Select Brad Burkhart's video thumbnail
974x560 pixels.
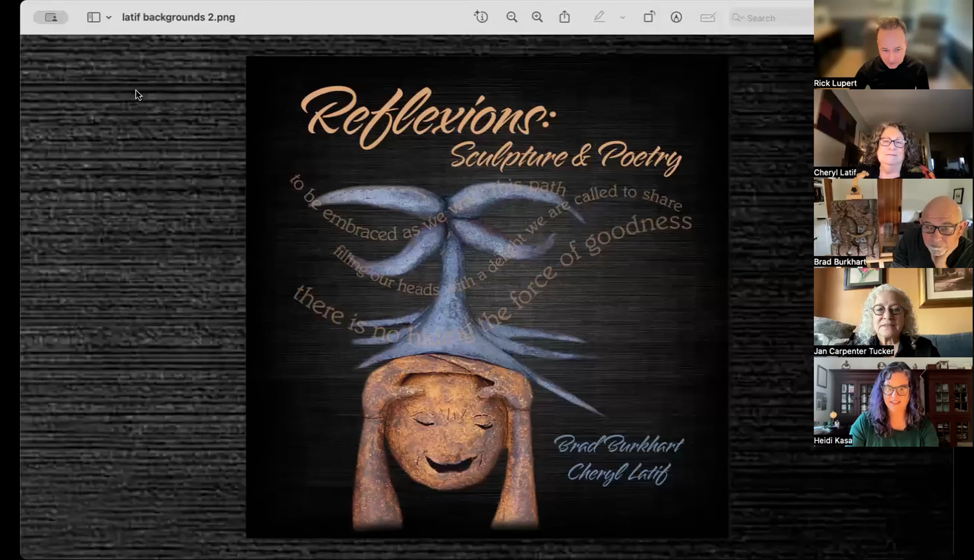click(893, 223)
